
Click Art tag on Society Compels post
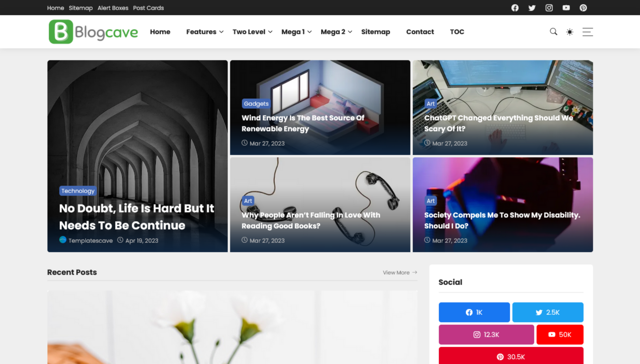click(430, 200)
